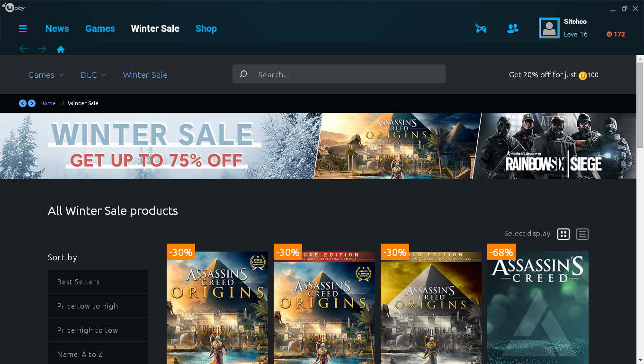Switch to list display view

tap(582, 234)
